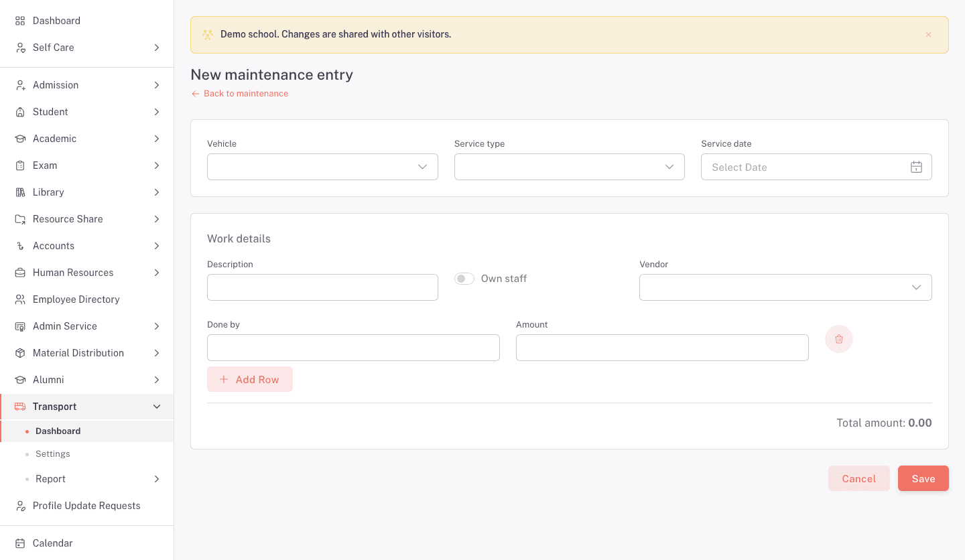Open the Vendor dropdown

click(x=785, y=287)
